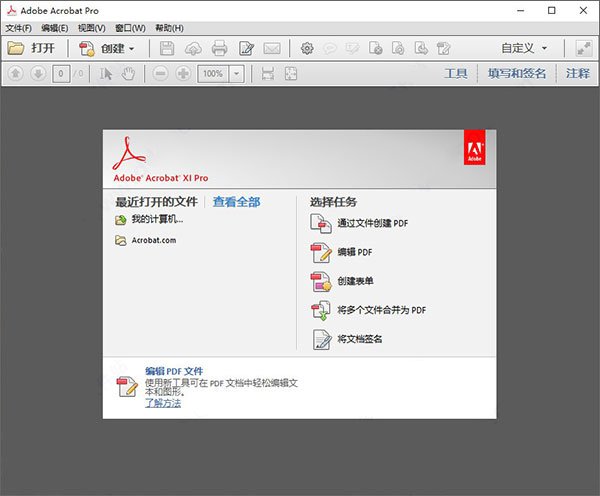The width and height of the screenshot is (600, 496).
Task: Expand the 自定义 (Customize) dropdown
Action: point(525,48)
